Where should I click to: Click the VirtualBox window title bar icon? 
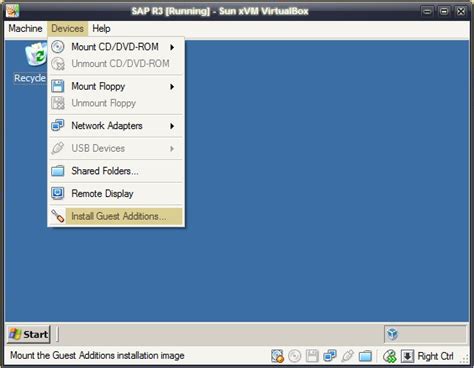click(13, 11)
